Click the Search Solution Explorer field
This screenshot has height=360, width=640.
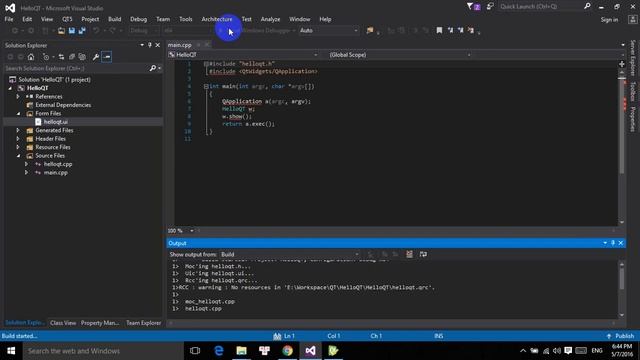[76, 68]
